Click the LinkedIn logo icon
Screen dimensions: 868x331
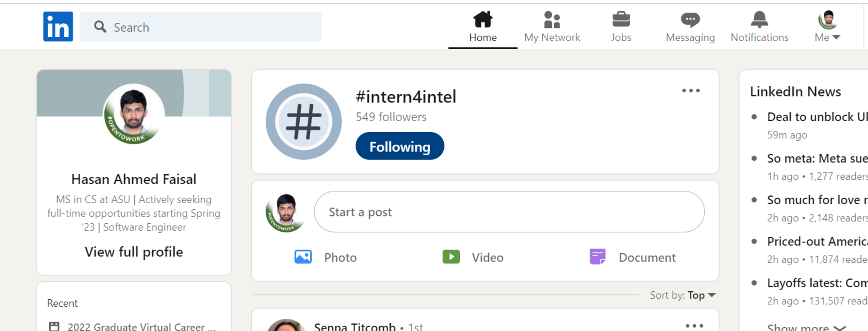[58, 27]
